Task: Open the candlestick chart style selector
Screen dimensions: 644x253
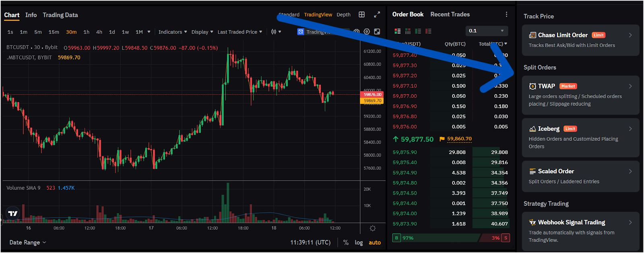Action: (x=276, y=32)
